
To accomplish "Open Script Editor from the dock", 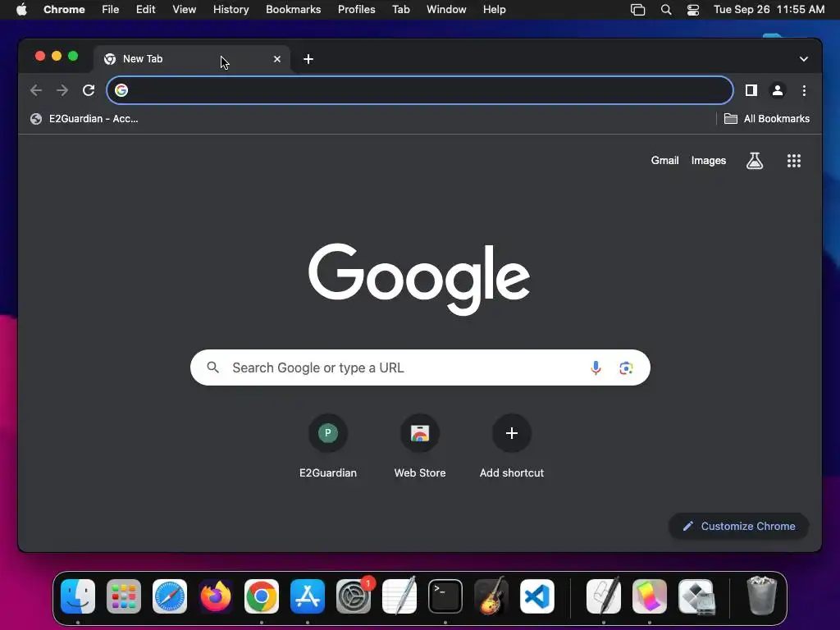I will [604, 596].
